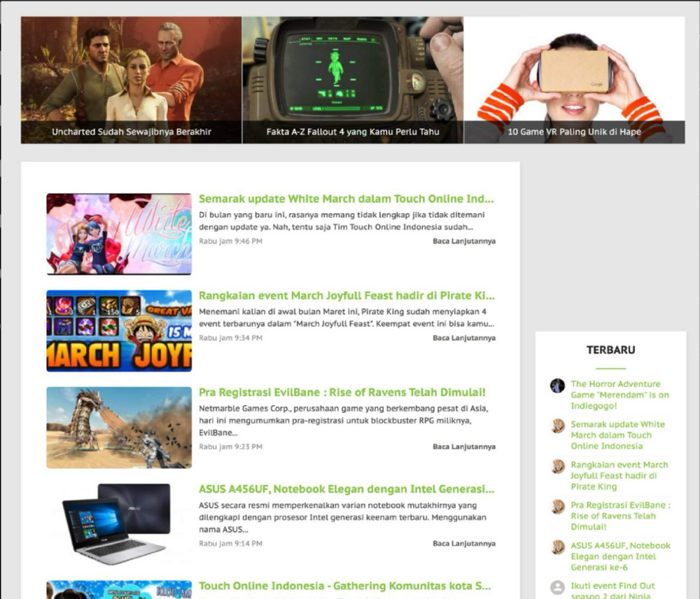Click the excerpt starting Netmarble Games Corp.
The image size is (700, 599).
pyautogui.click(x=344, y=421)
